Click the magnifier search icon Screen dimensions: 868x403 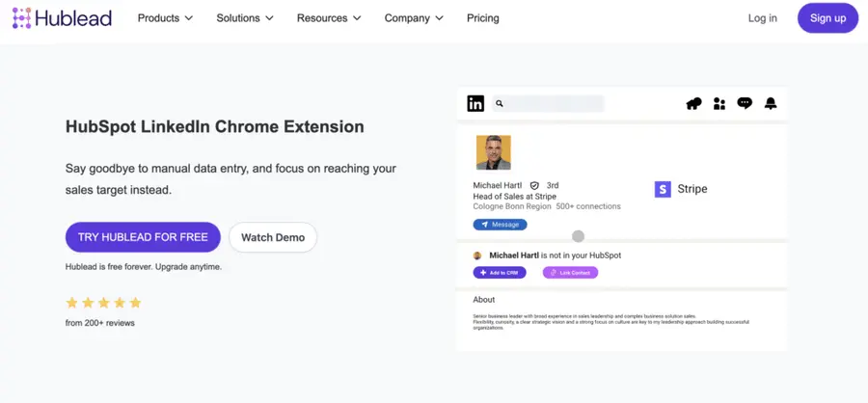point(500,103)
